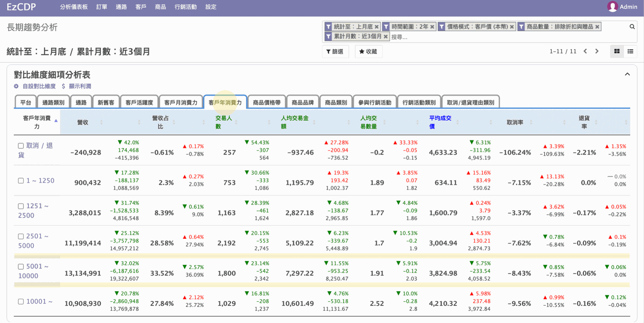
Task: Click revenue value 13,134,991
Action: click(83, 273)
